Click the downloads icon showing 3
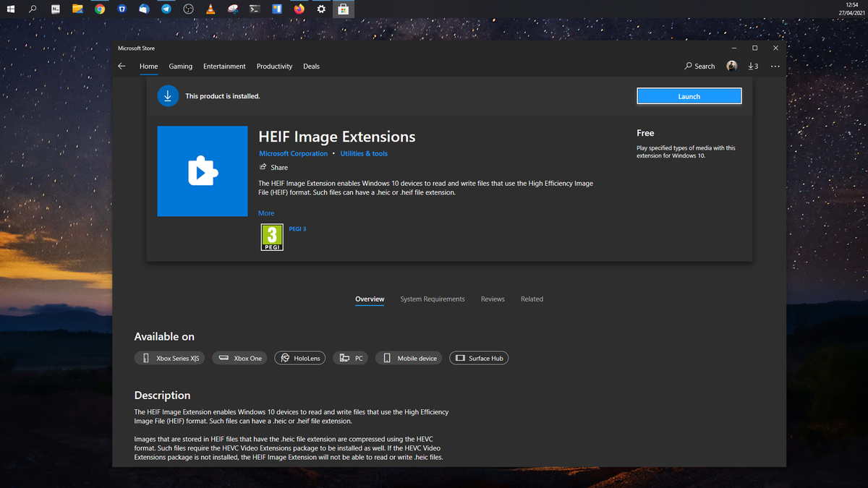The height and width of the screenshot is (488, 868). point(752,66)
